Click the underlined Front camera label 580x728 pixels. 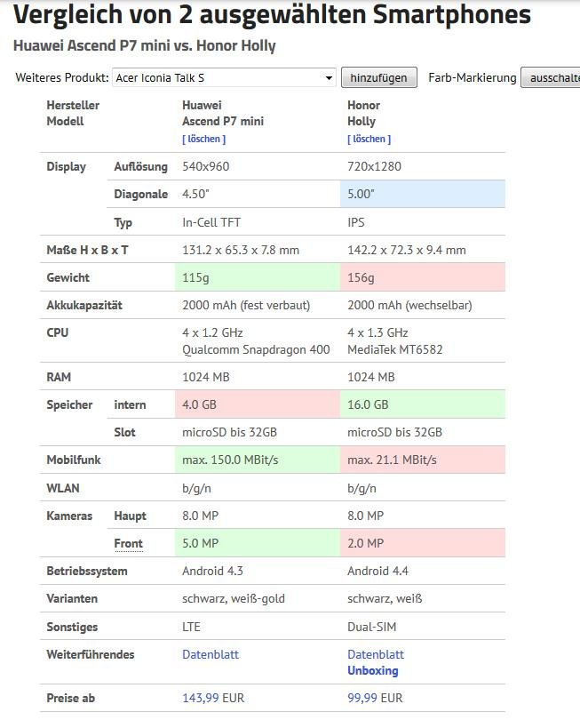pyautogui.click(x=129, y=543)
